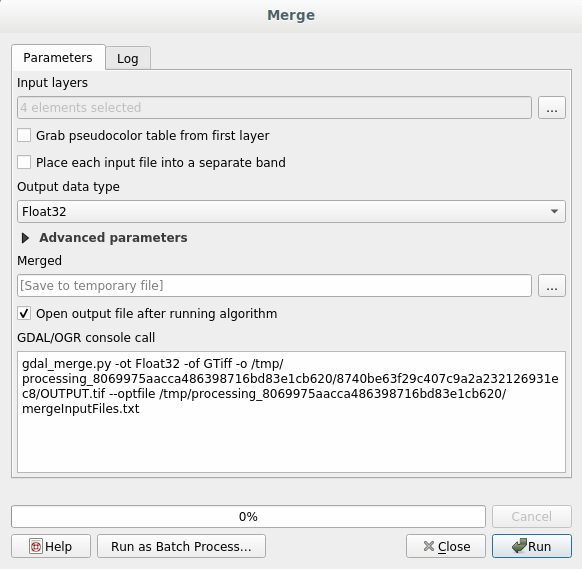This screenshot has width=582, height=569.
Task: Click the 4 elements selected input field
Action: 274,108
